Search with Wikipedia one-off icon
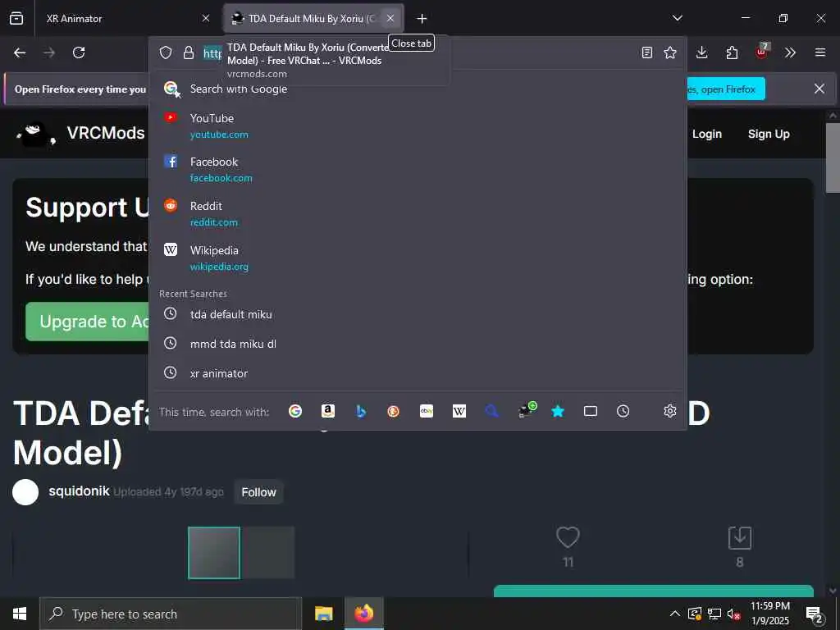 459,411
